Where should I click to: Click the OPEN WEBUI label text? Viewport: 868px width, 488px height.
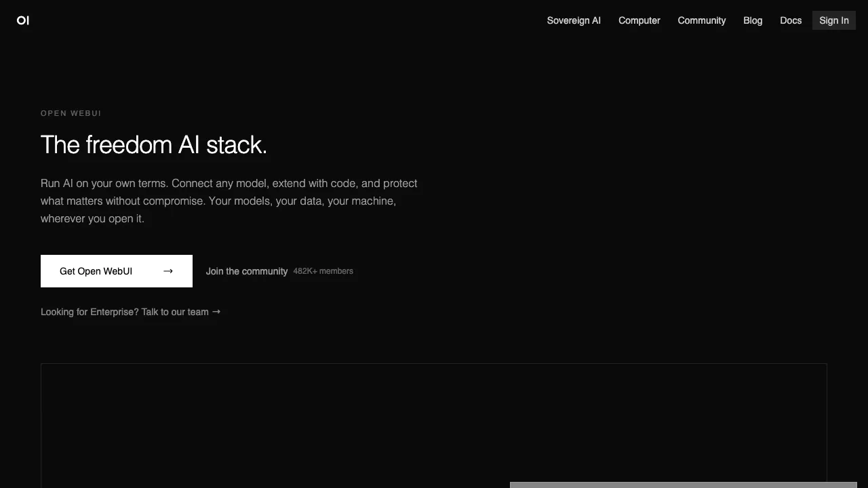(x=71, y=113)
